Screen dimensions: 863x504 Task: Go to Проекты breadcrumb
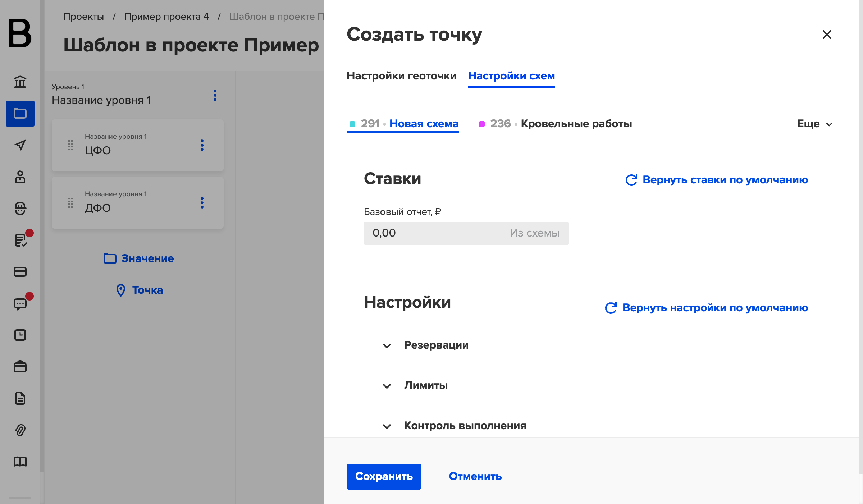tap(83, 17)
